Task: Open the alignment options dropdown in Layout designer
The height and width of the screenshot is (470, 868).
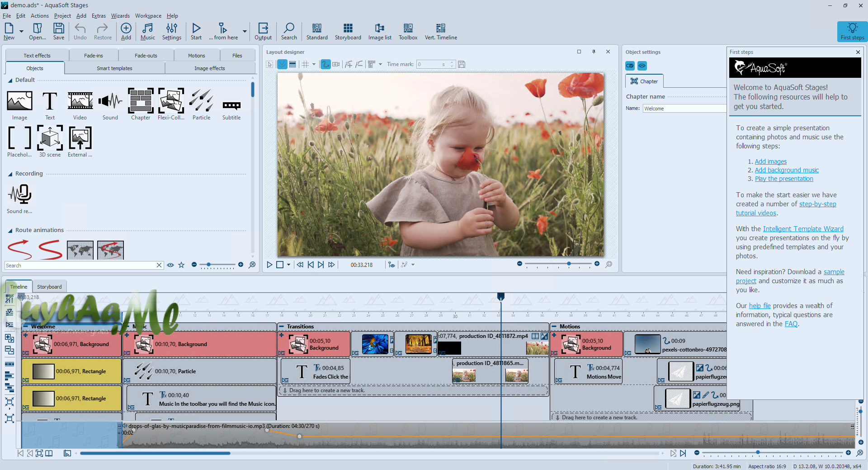Action: coord(380,64)
